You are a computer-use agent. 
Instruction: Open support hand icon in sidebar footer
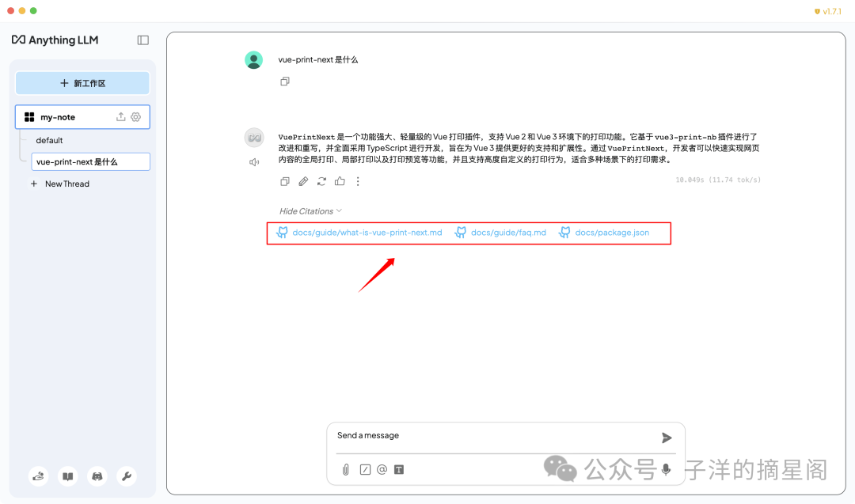coord(39,476)
